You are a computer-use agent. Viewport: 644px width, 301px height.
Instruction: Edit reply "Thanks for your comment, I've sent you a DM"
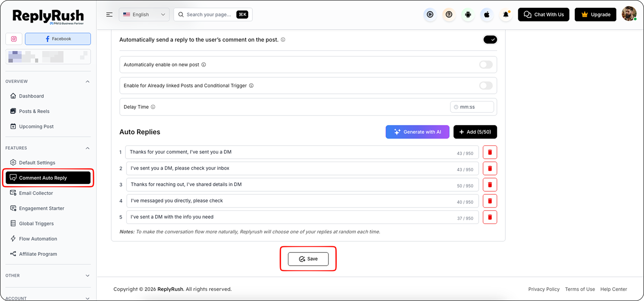point(302,152)
